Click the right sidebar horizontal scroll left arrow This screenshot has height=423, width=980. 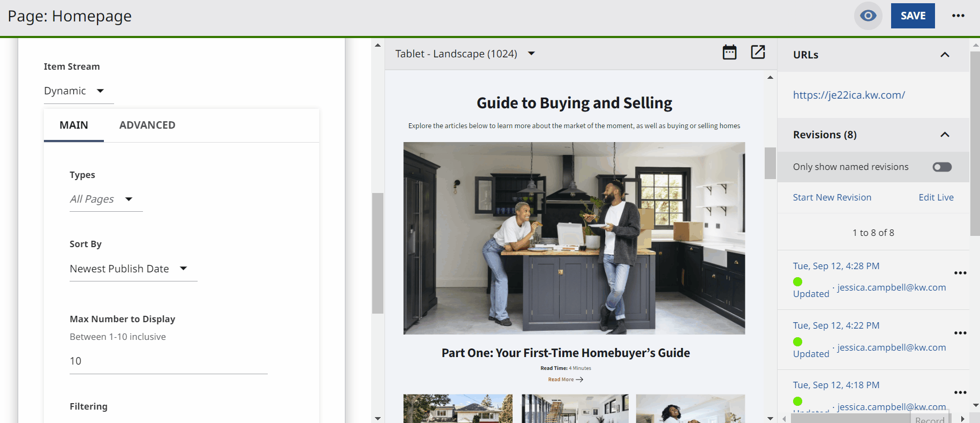click(785, 419)
